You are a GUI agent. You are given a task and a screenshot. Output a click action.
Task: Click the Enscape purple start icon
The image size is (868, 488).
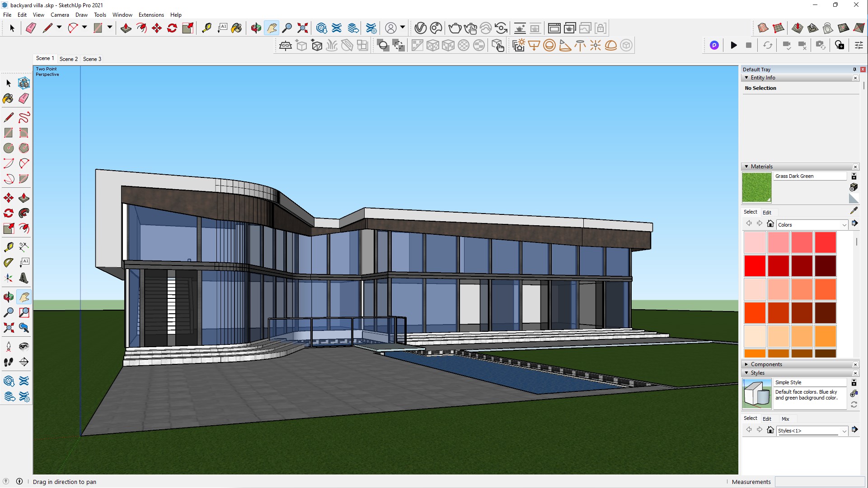[714, 45]
